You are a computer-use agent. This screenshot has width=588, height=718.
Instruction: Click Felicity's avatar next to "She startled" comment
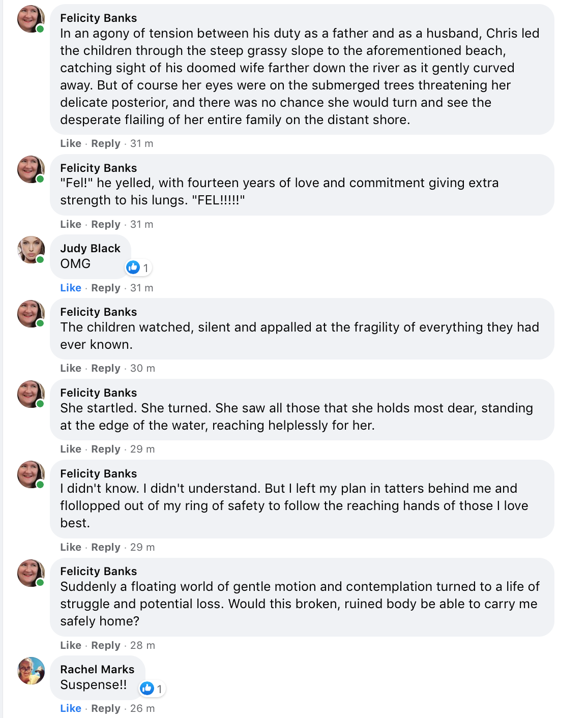31,394
